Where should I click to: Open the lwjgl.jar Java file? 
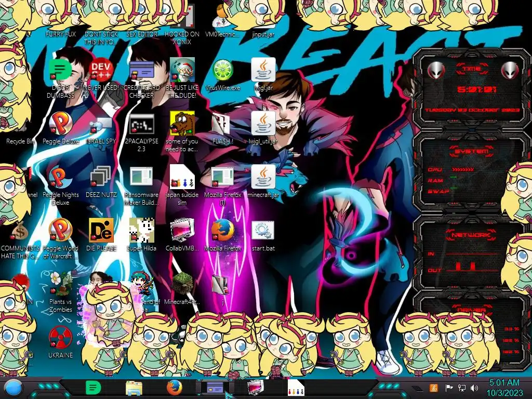pos(263,70)
